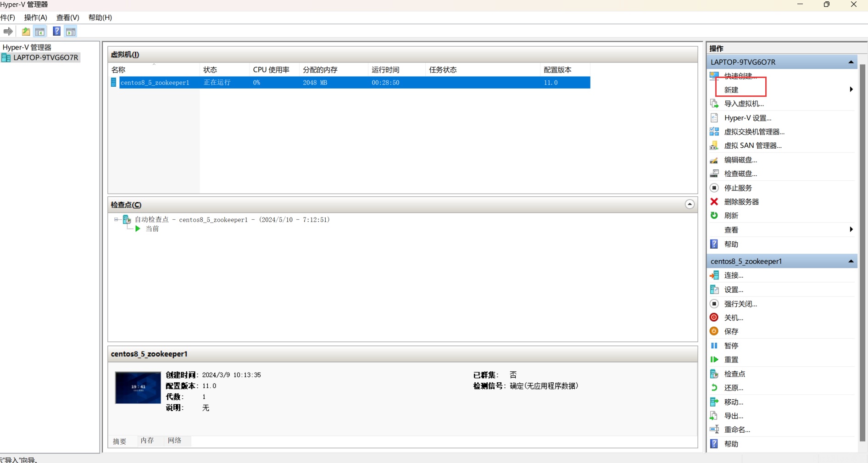
Task: Click the green 刷新 icon
Action: click(714, 215)
